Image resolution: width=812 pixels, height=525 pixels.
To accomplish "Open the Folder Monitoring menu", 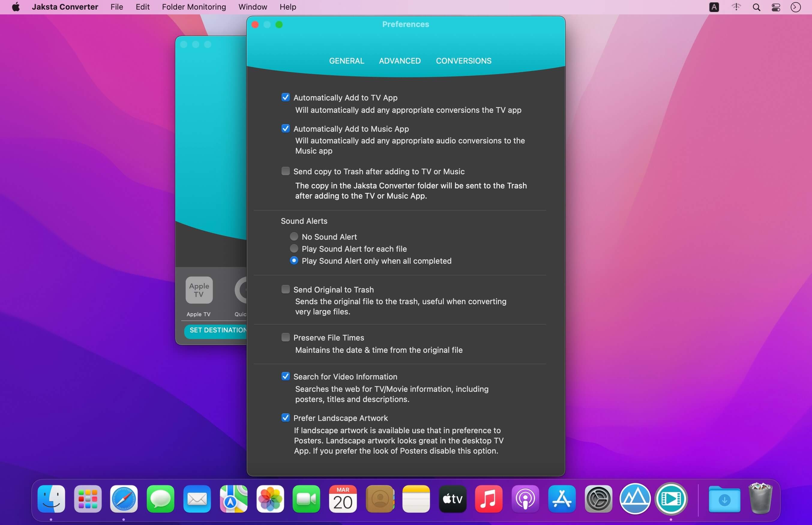I will coord(194,7).
